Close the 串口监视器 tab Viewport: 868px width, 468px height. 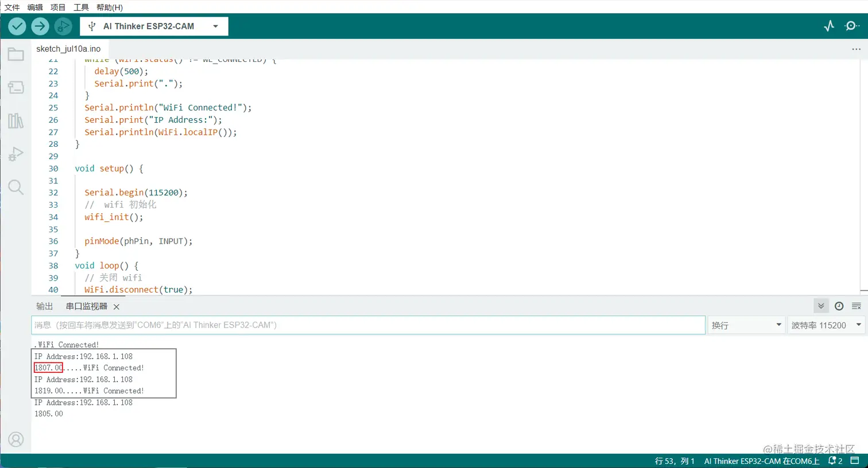pyautogui.click(x=117, y=307)
